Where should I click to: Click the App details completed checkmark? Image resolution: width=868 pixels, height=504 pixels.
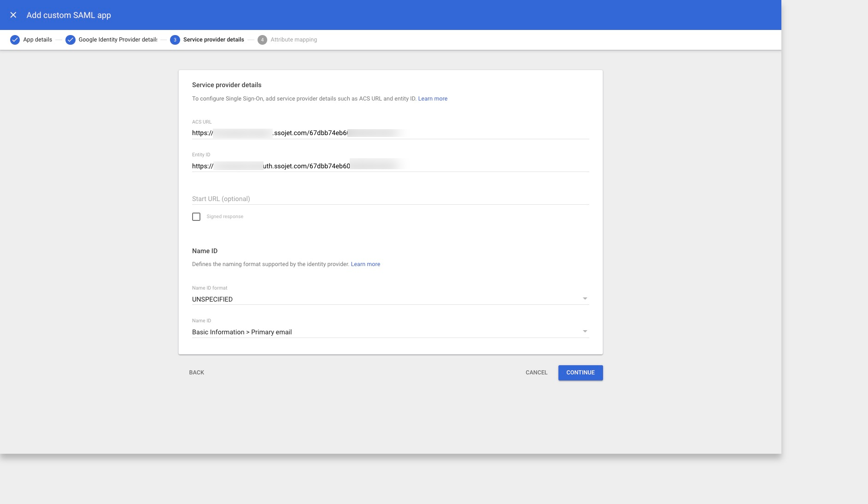pyautogui.click(x=15, y=40)
